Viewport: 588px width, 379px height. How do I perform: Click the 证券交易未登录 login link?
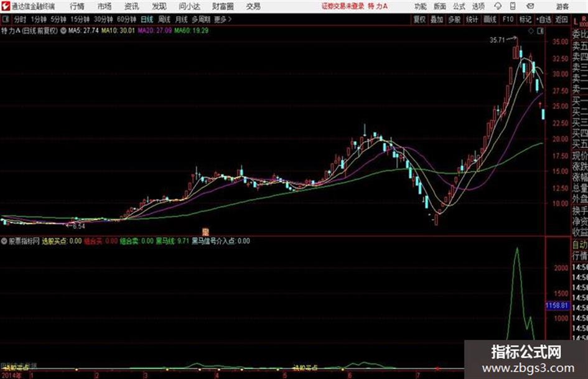point(343,6)
